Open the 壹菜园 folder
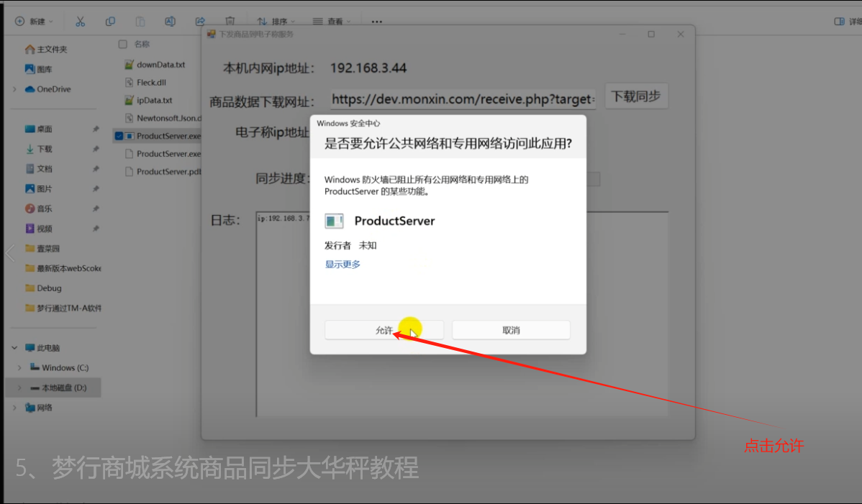Image resolution: width=862 pixels, height=504 pixels. [42, 248]
